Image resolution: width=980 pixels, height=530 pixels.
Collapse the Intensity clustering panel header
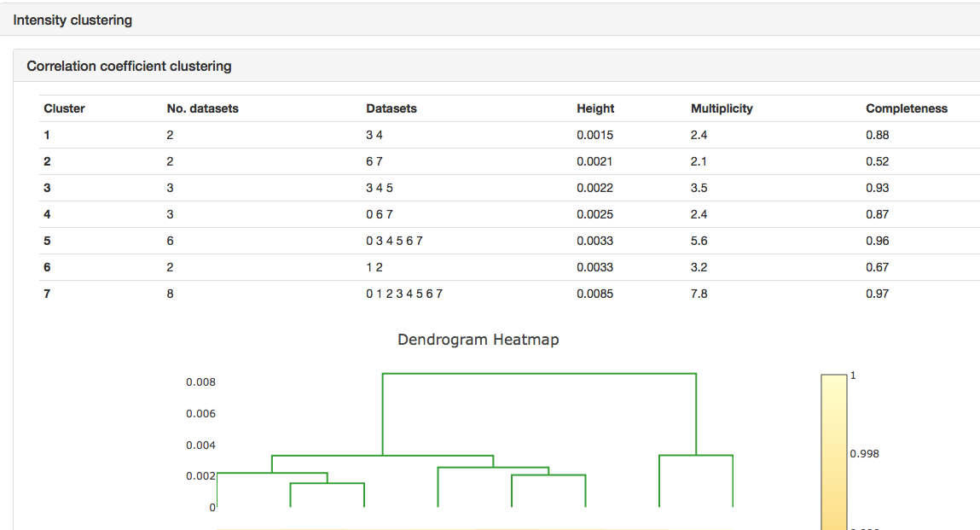coord(72,20)
